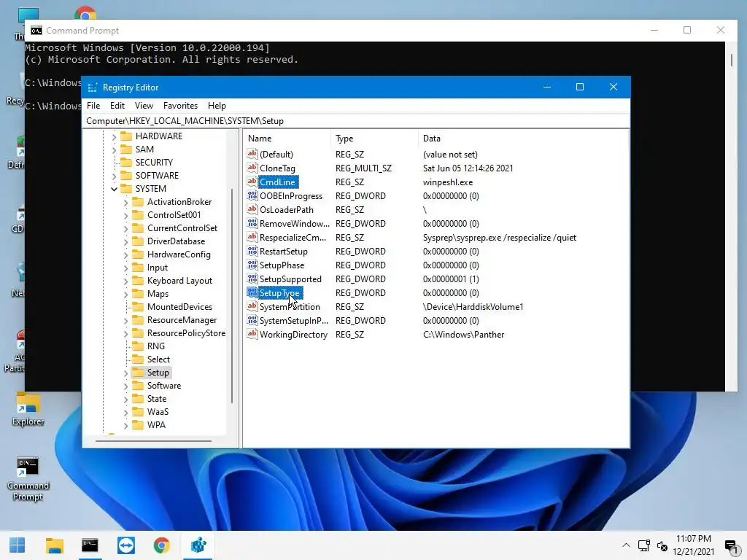Select the SECURITY folder icon
Image resolution: width=747 pixels, height=560 pixels.
[126, 163]
